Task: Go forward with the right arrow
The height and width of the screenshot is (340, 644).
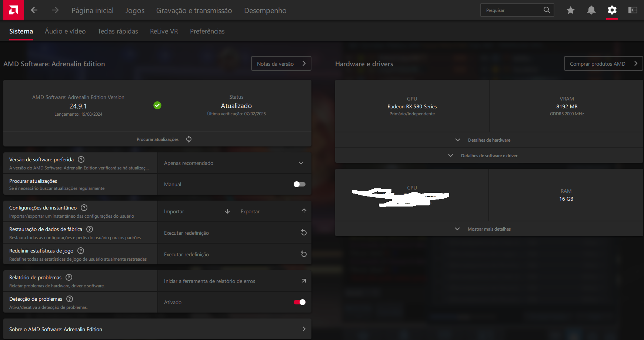Action: tap(55, 10)
